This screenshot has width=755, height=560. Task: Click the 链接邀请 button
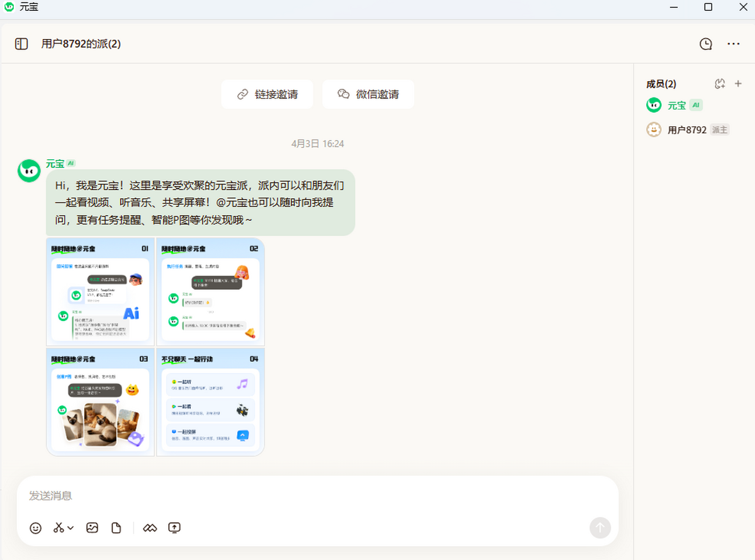coord(267,94)
